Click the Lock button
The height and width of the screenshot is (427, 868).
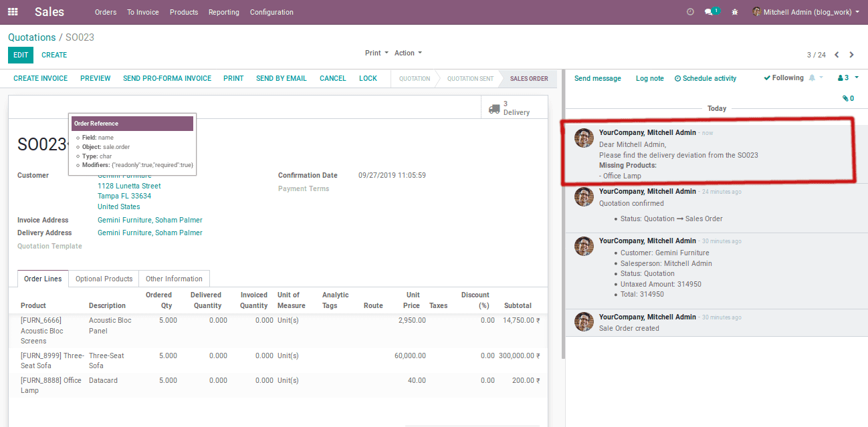(368, 78)
